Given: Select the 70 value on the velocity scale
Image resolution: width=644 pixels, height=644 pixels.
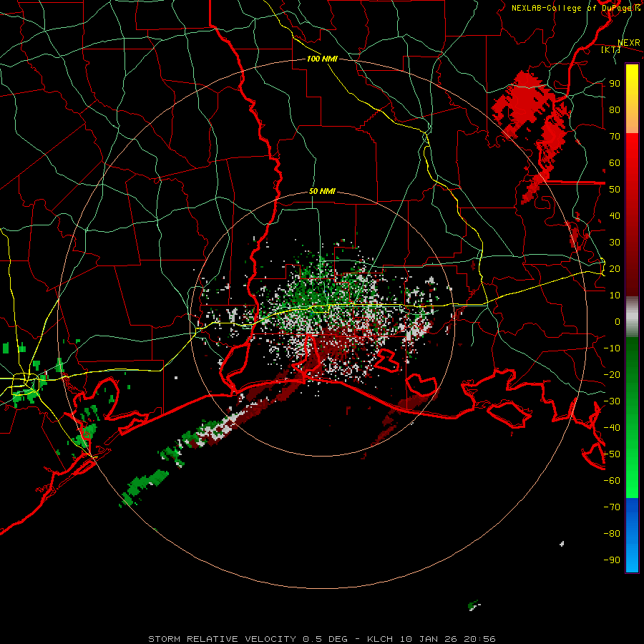Looking at the screenshot, I should (x=615, y=137).
